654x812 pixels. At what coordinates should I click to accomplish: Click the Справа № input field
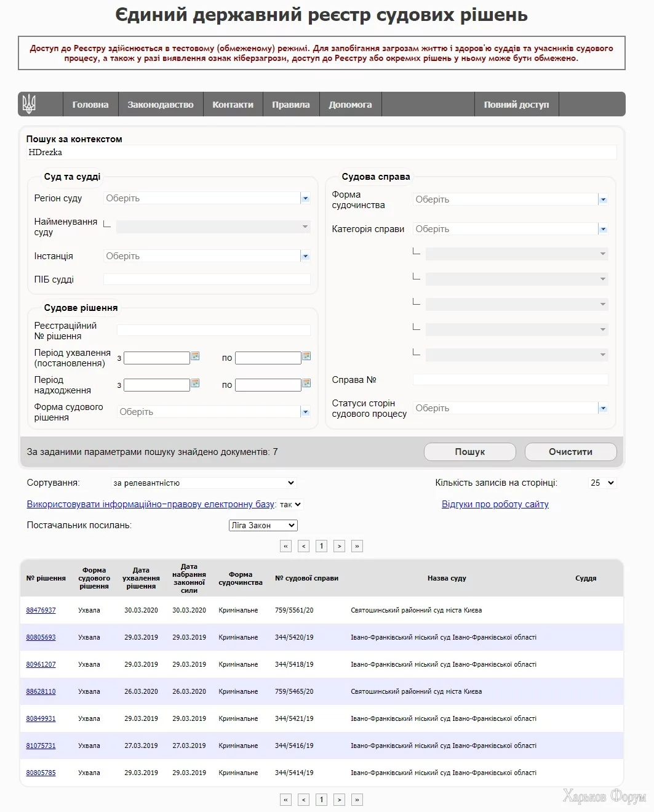pyautogui.click(x=511, y=380)
